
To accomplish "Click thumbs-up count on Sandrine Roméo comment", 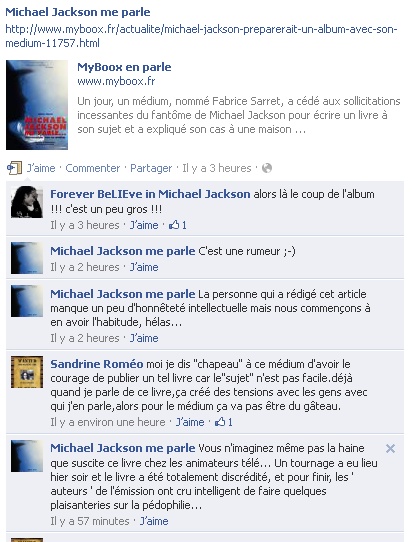I will (x=224, y=422).
